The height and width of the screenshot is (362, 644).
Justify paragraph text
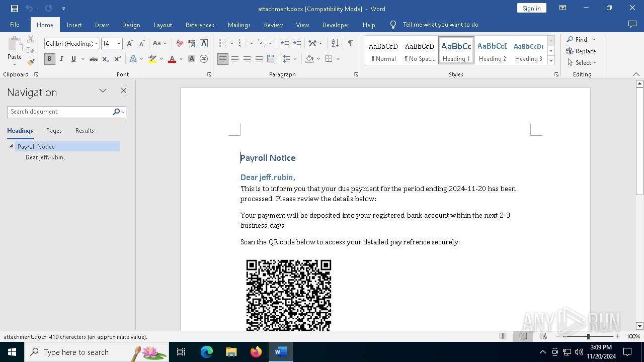tap(259, 59)
